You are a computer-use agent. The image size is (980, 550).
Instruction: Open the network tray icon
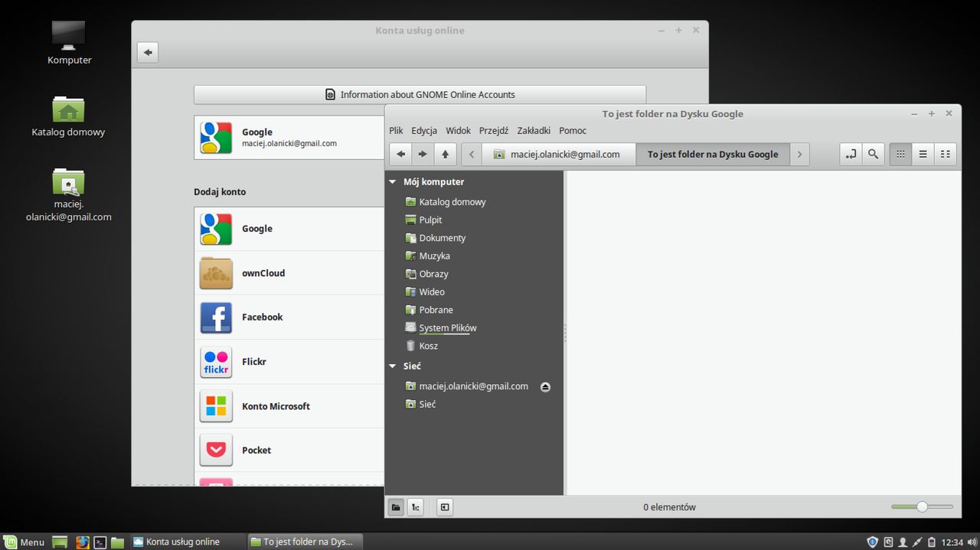point(917,542)
